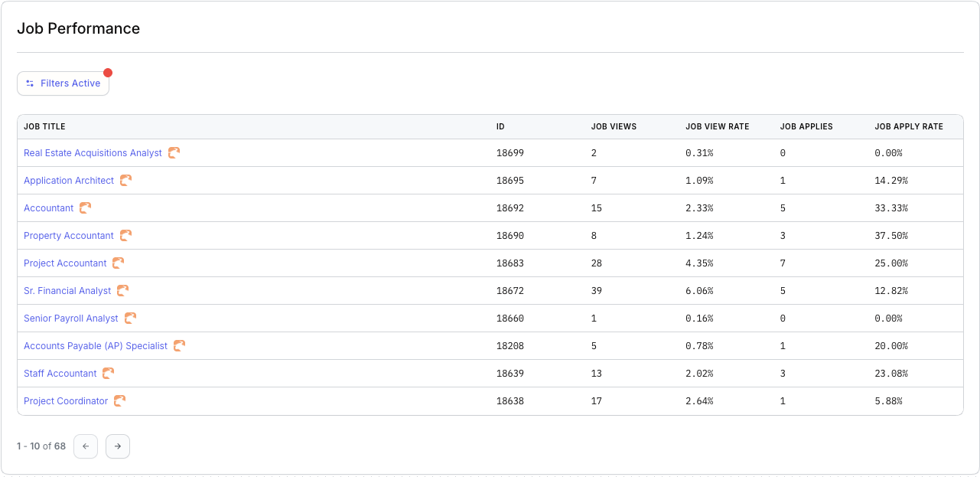Click the icon beside Senior Payroll Analyst
This screenshot has height=477, width=980.
pyautogui.click(x=131, y=319)
